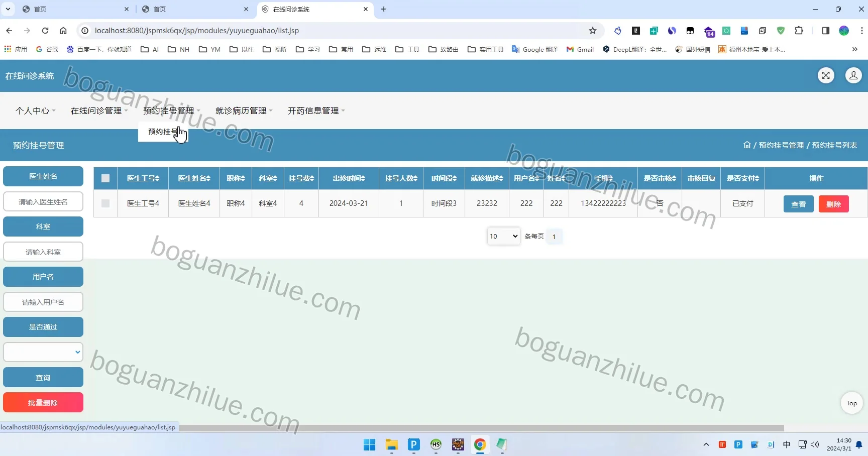Screen dimensions: 868x456
Task: Go to page 1 in pagination
Action: (x=554, y=236)
